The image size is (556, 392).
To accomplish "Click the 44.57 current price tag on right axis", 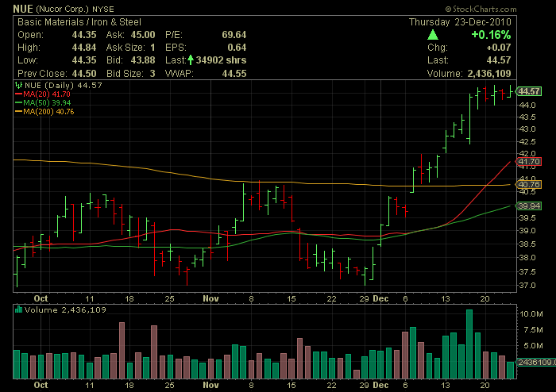I will pos(528,91).
